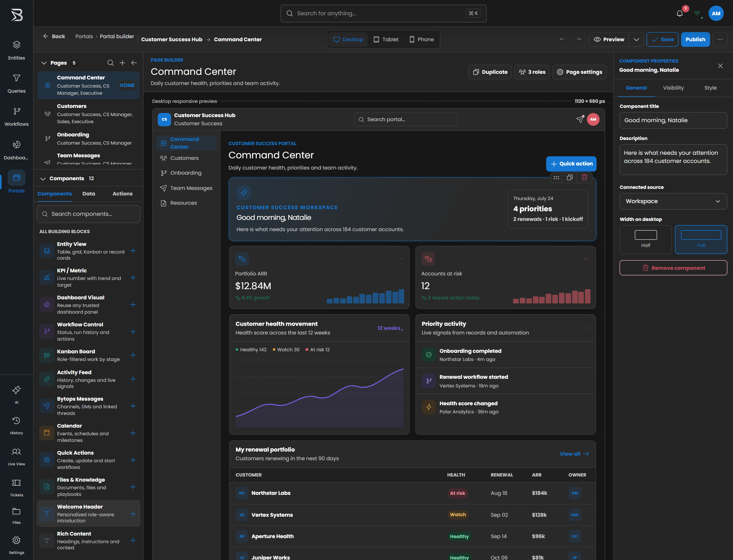Image resolution: width=733 pixels, height=560 pixels.
Task: Switch to the Data tab
Action: click(89, 194)
